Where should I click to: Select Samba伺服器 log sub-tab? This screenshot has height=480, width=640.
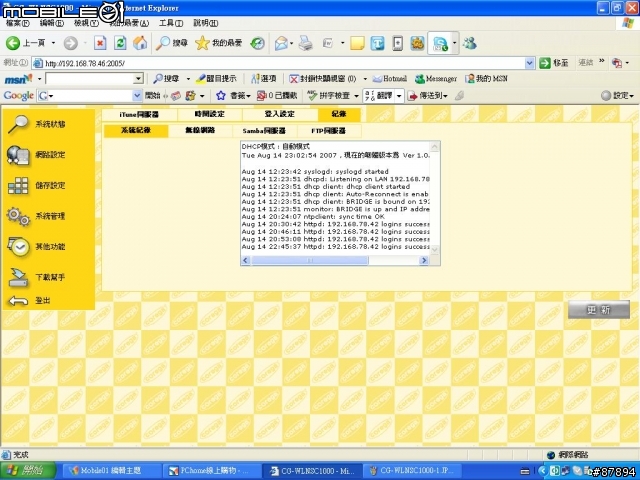point(264,131)
